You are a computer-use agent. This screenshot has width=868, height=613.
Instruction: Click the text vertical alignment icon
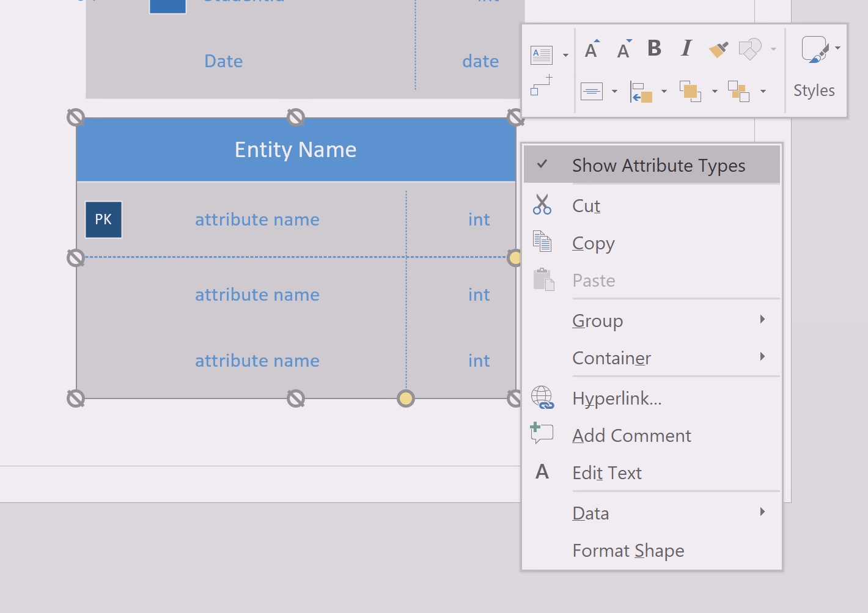coord(591,92)
